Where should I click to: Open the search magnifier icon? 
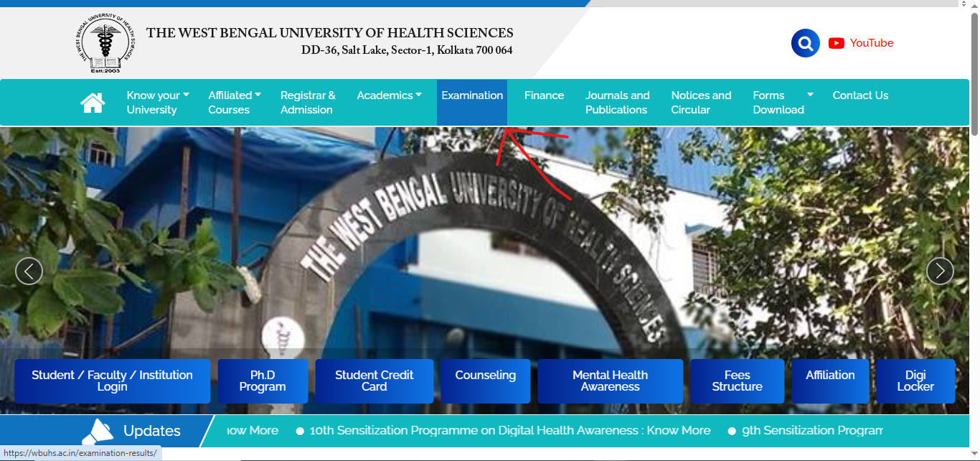coord(805,43)
